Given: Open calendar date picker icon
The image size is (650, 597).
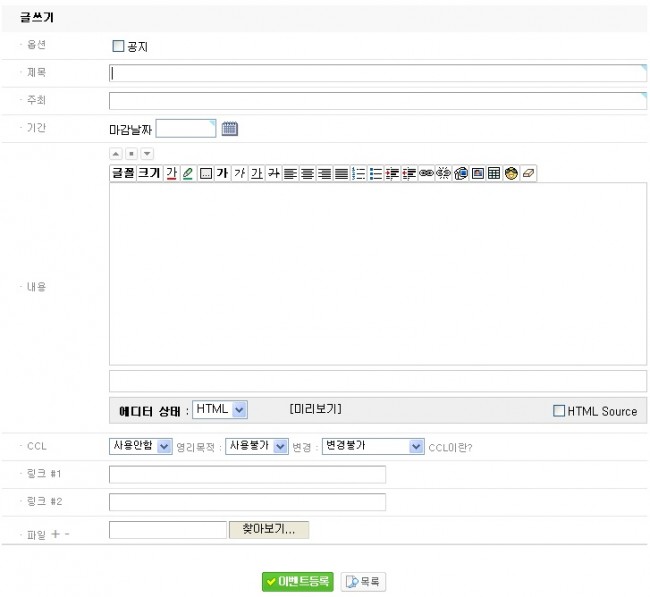Looking at the screenshot, I should pyautogui.click(x=230, y=129).
